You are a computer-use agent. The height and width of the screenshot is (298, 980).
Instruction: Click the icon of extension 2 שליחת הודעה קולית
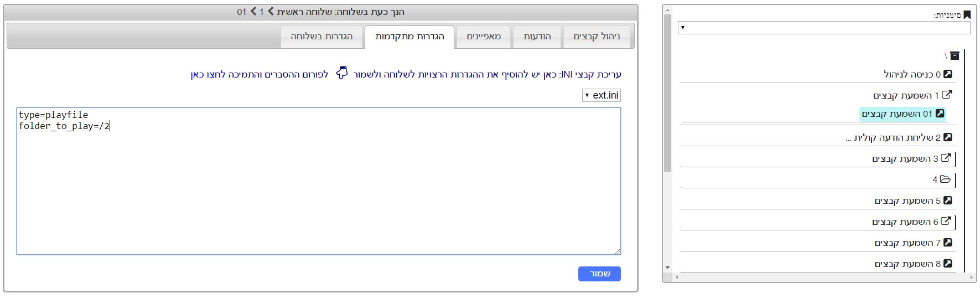[x=947, y=137]
